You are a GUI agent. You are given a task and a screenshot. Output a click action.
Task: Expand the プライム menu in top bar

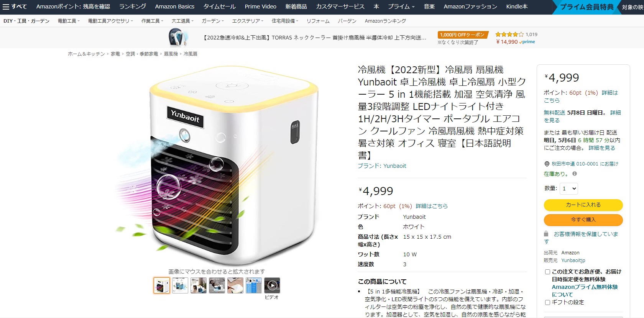[x=401, y=7]
